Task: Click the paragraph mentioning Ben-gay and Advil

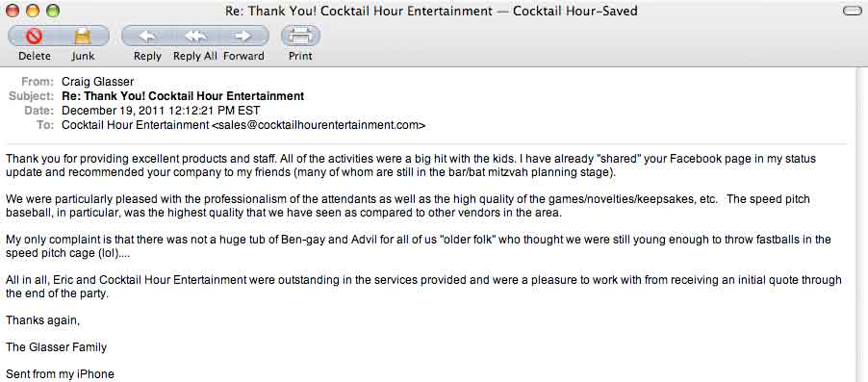Action: coord(419,246)
